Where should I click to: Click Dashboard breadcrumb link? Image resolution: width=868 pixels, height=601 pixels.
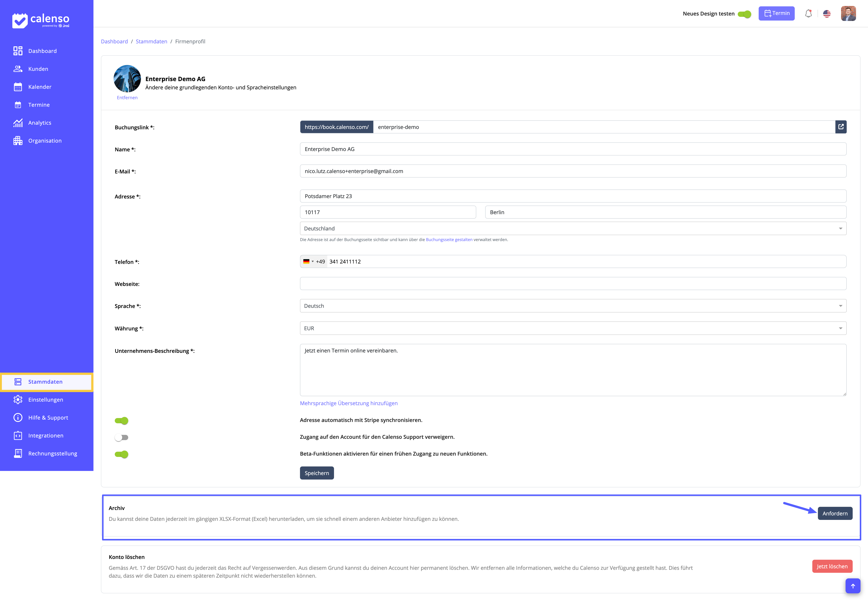[114, 41]
